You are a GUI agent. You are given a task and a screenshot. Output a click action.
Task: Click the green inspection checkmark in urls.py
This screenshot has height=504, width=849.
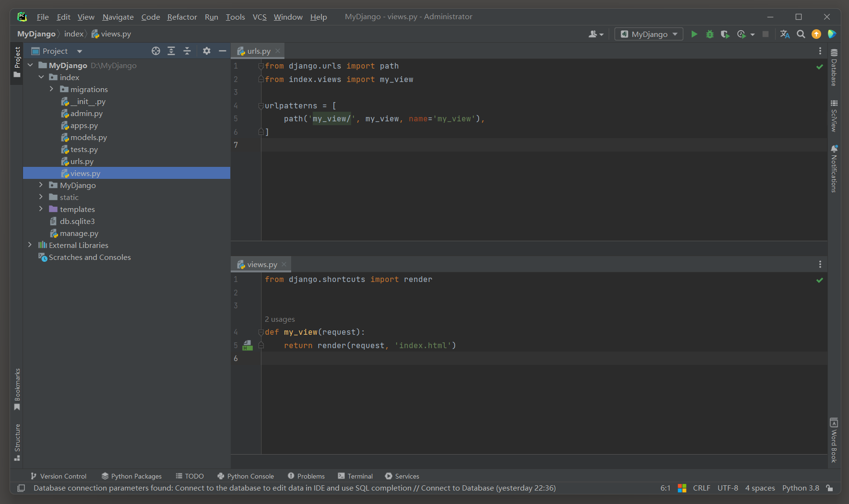point(820,67)
